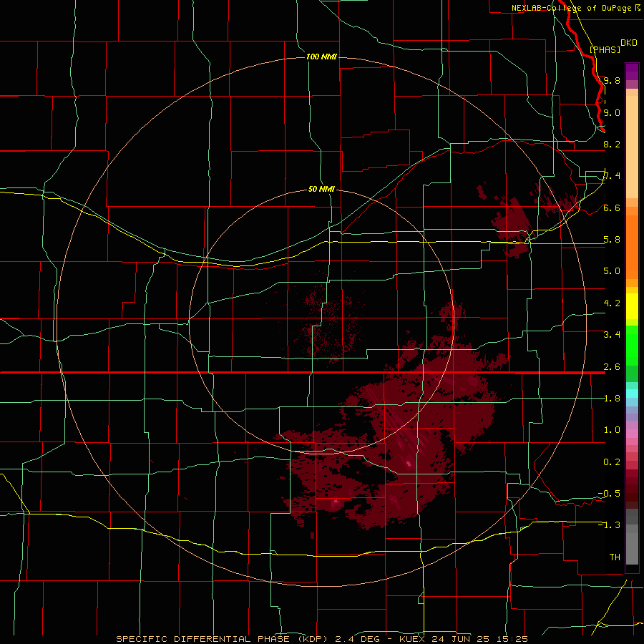Click the 5.8 legend value
644x644 pixels.
(x=612, y=240)
